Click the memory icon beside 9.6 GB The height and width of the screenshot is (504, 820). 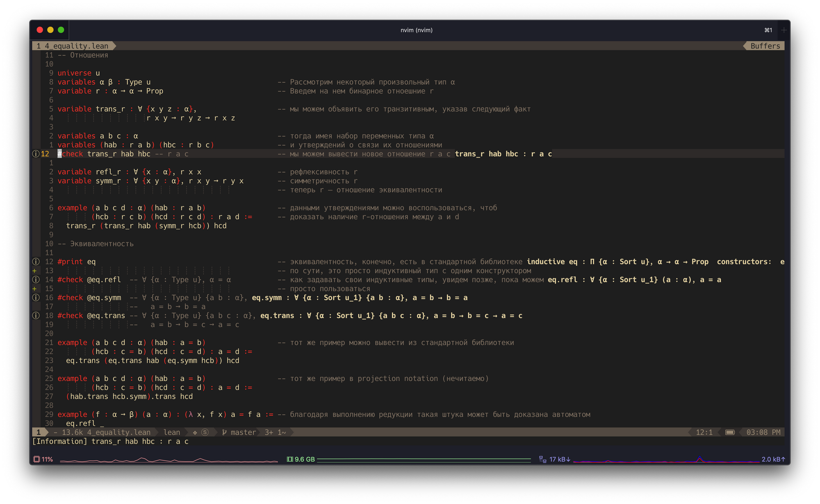[290, 460]
